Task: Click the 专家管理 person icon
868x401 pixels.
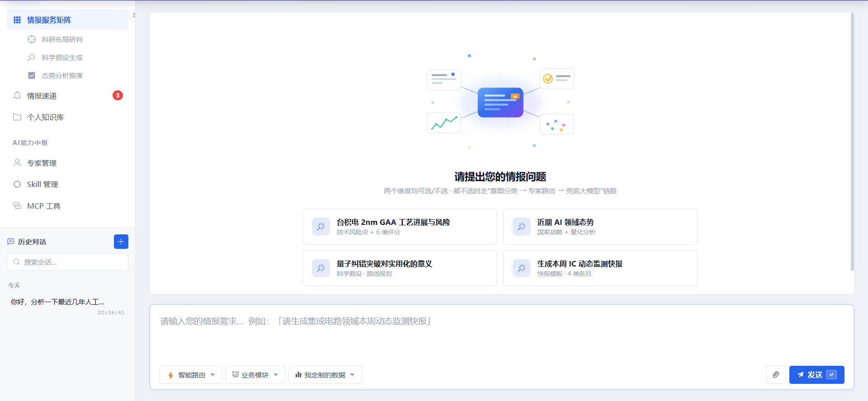Action: click(x=17, y=163)
